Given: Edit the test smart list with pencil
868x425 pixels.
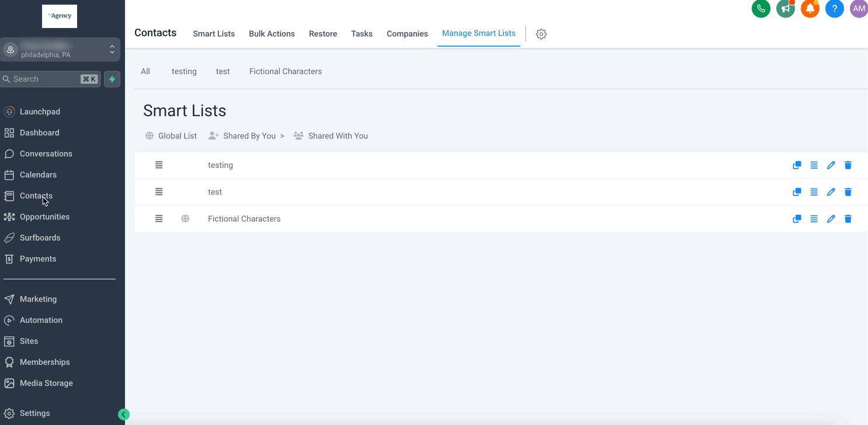Looking at the screenshot, I should 831,192.
